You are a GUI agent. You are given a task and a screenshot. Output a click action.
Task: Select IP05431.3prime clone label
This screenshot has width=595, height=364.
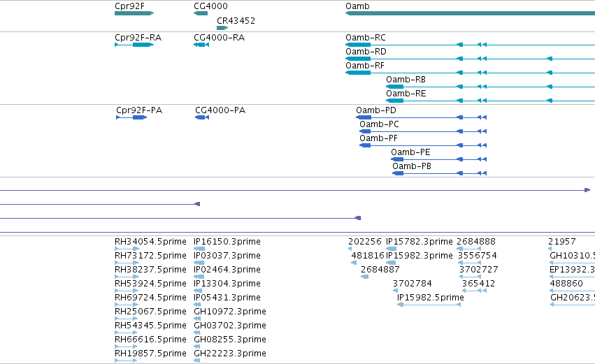(x=227, y=298)
